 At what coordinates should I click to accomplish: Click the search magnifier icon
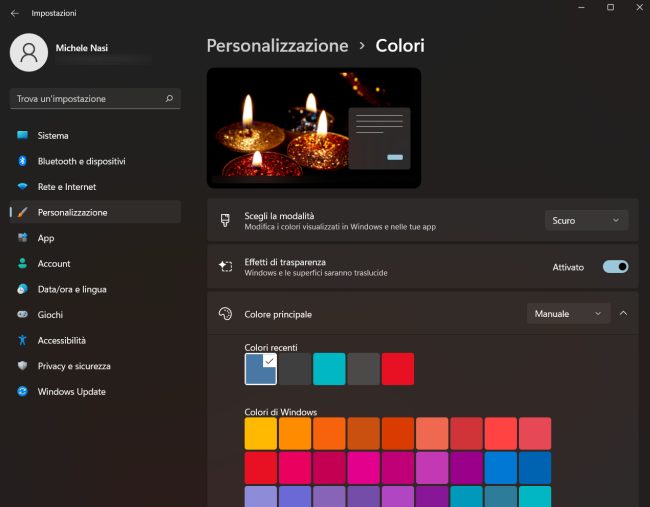pos(169,99)
